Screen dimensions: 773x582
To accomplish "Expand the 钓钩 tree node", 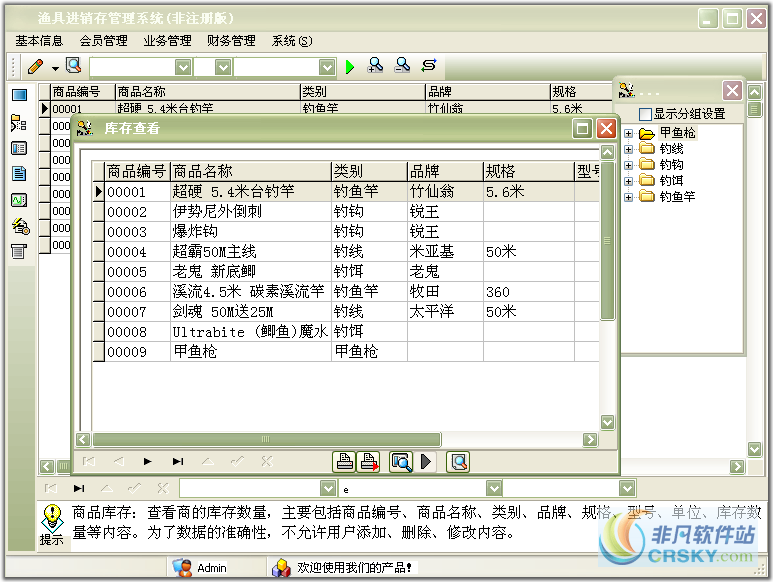I will tap(629, 165).
